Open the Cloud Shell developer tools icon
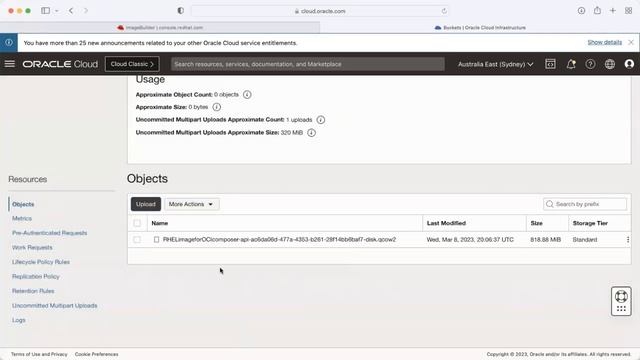Image resolution: width=640 pixels, height=360 pixels. [x=550, y=64]
